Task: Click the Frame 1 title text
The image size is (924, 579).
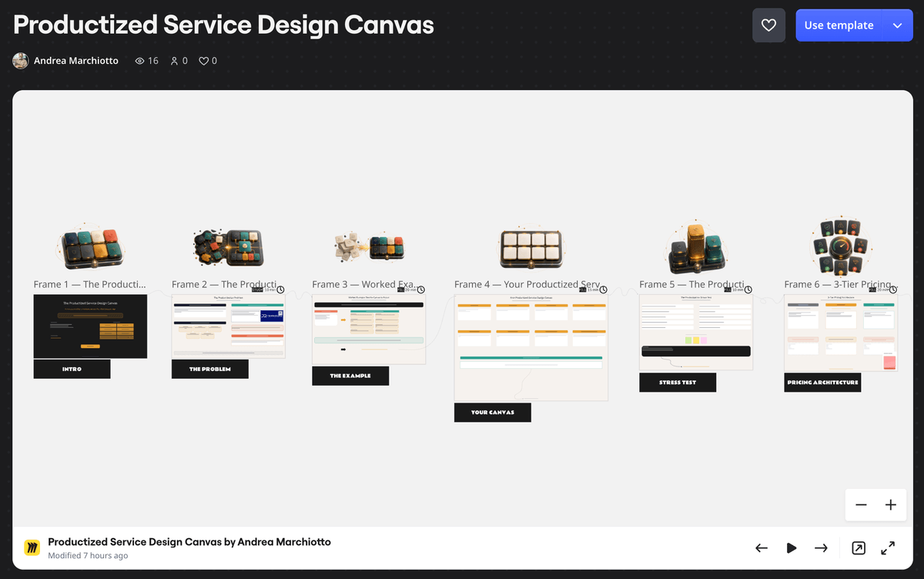Action: [x=89, y=284]
